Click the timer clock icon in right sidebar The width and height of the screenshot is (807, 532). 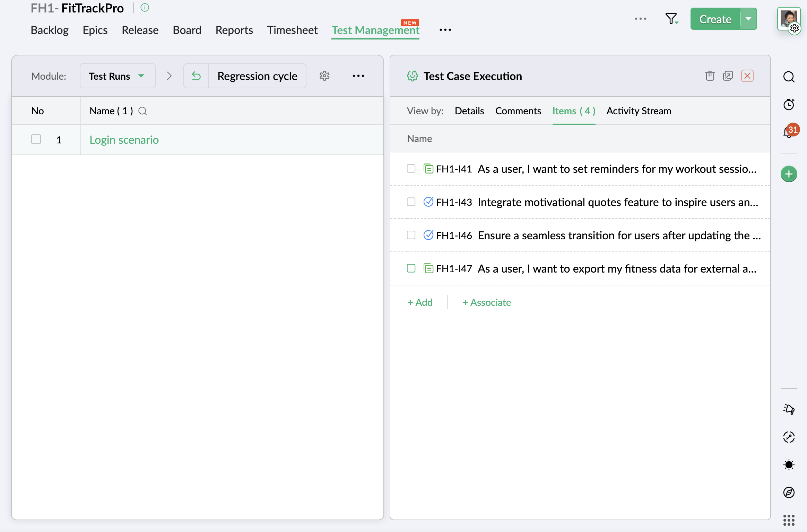[x=789, y=104]
